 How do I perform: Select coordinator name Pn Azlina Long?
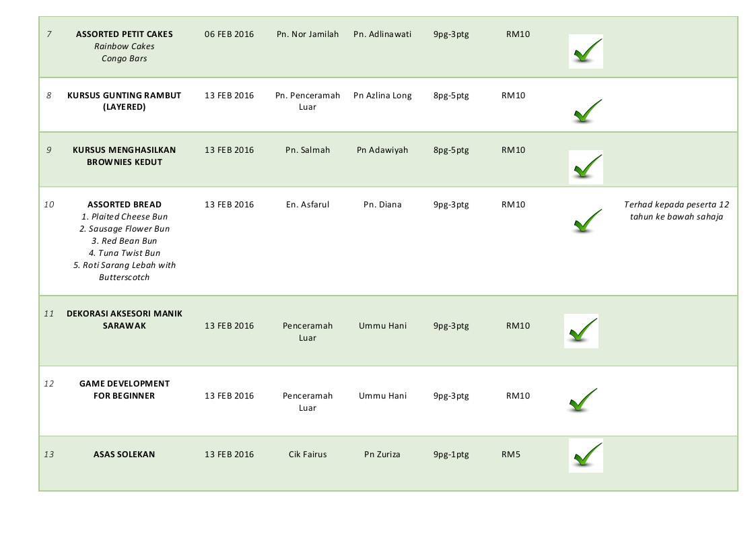click(x=382, y=96)
